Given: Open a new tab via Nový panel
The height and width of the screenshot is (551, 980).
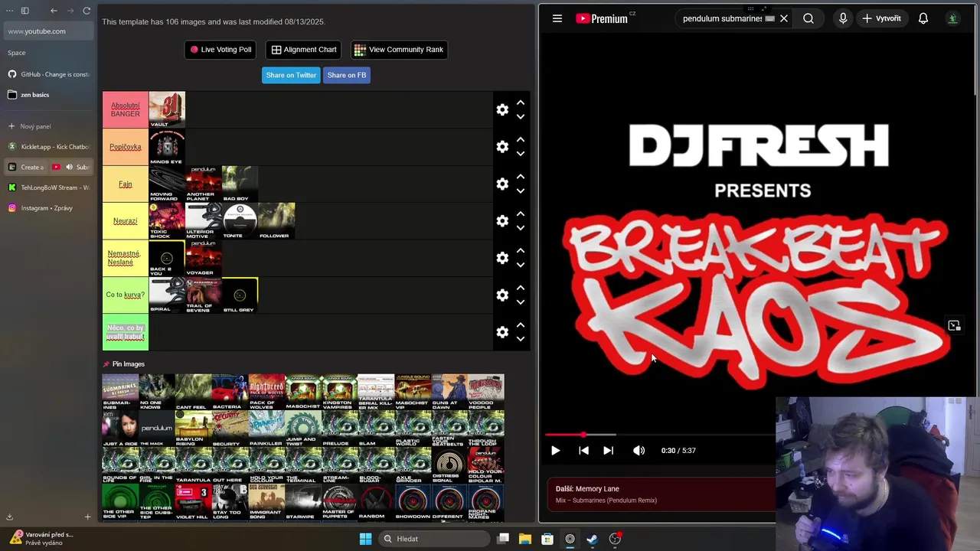Looking at the screenshot, I should [x=49, y=126].
